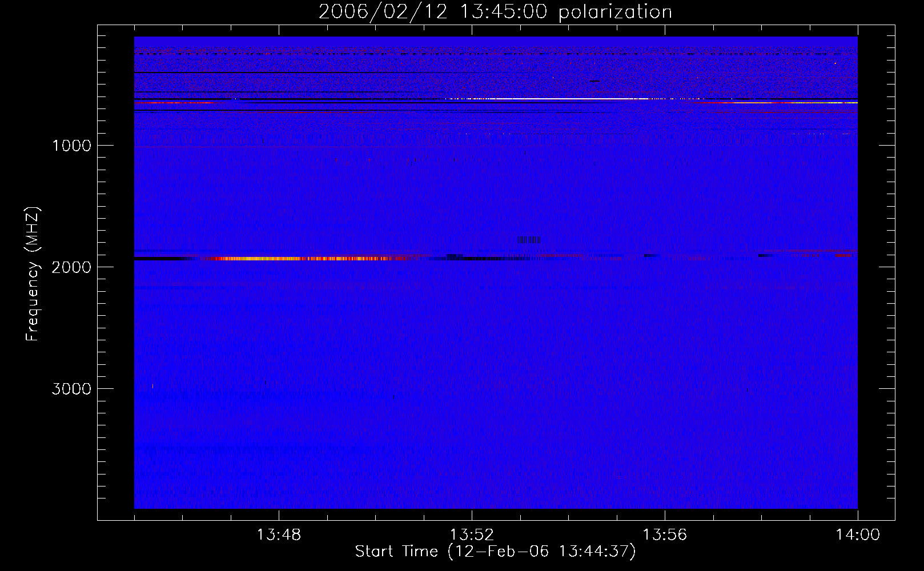
Task: Click the black striped block near 13:53
Action: click(529, 240)
